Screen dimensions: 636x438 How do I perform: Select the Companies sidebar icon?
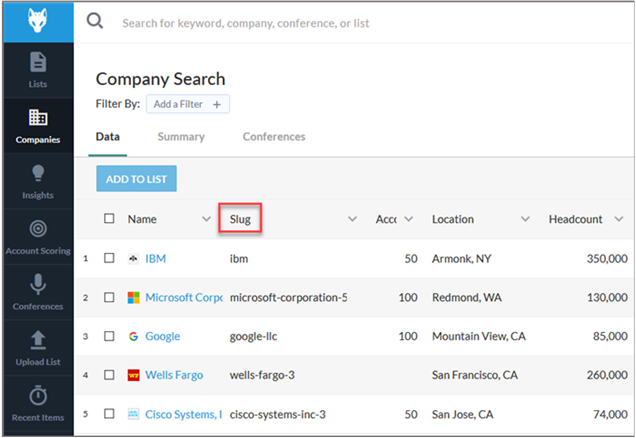pos(37,118)
